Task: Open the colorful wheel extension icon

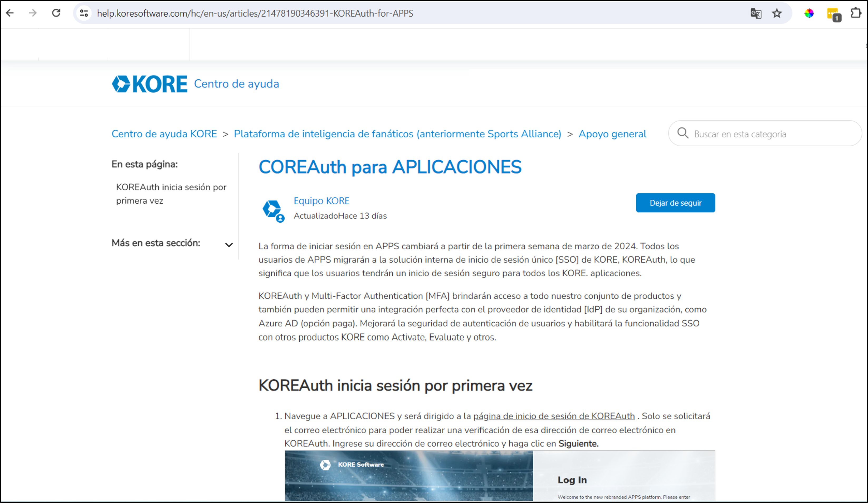Action: (x=809, y=13)
